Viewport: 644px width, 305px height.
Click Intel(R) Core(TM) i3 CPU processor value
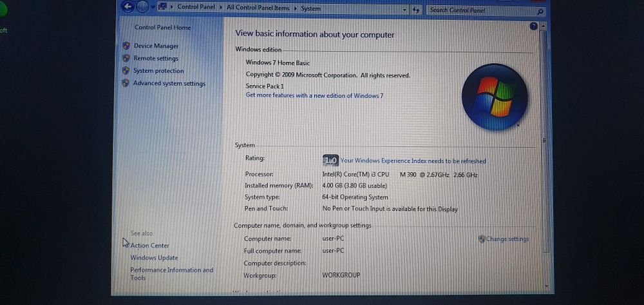click(400, 175)
